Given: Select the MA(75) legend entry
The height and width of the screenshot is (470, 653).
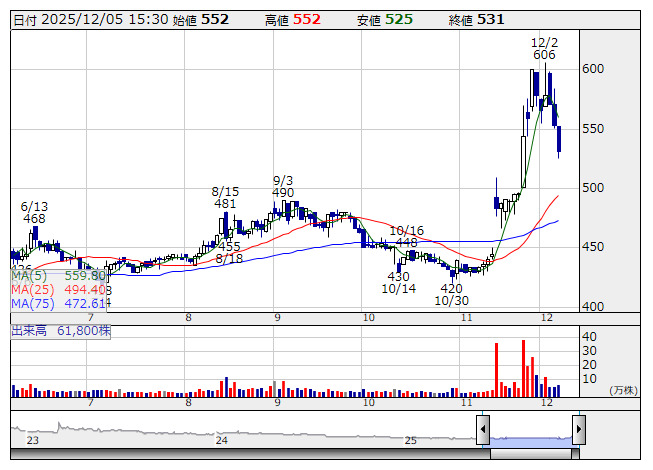Looking at the screenshot, I should click(58, 303).
